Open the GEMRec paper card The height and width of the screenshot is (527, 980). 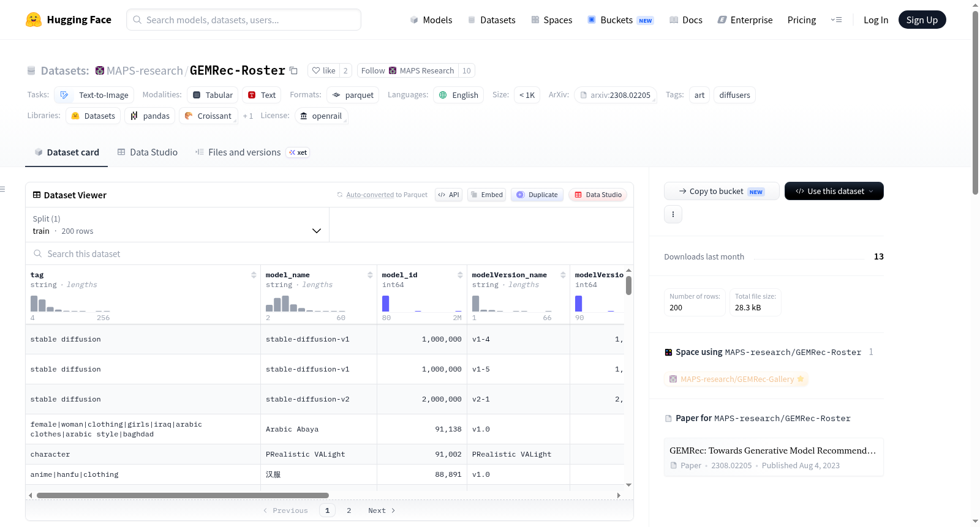[774, 457]
